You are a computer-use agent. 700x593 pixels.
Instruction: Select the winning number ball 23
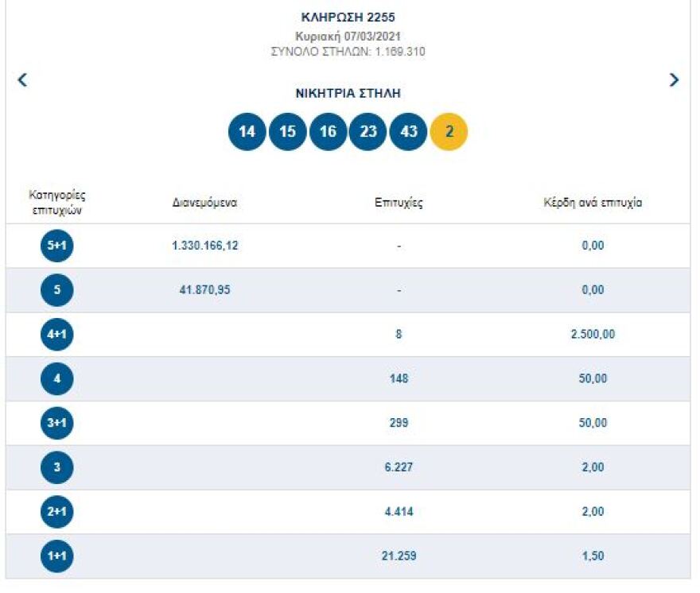click(369, 131)
